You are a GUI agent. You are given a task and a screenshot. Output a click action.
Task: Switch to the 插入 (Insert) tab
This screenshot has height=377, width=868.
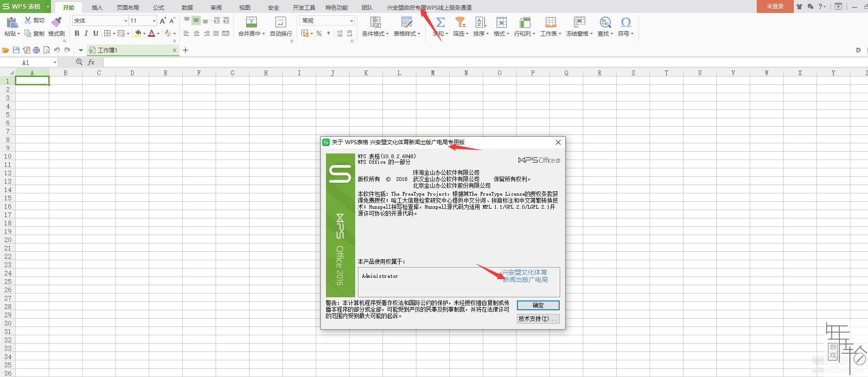pyautogui.click(x=97, y=7)
